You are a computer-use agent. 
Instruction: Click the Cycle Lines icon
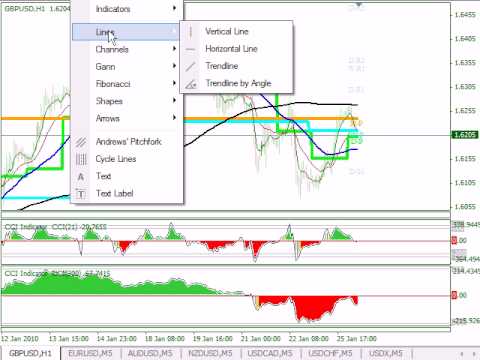(81, 159)
